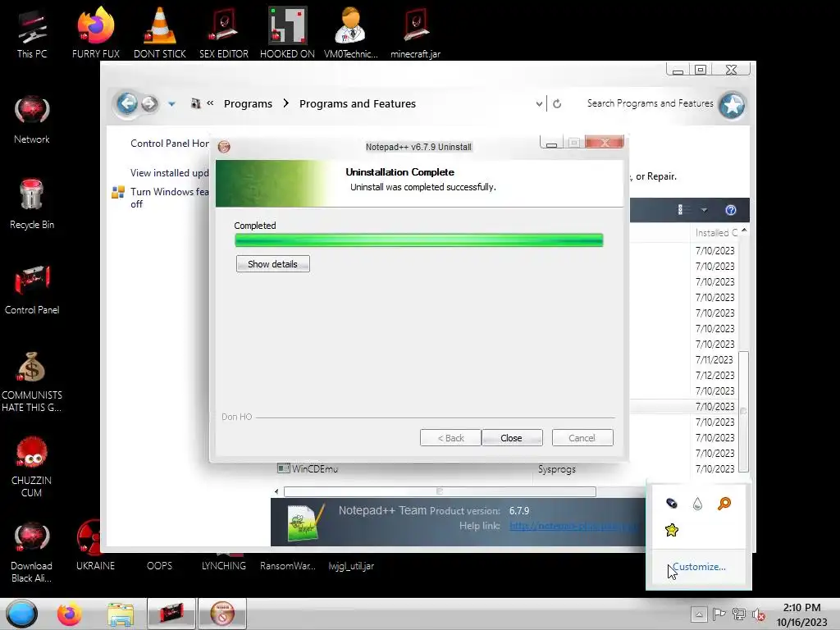Click the 7/11/2023 install date

click(714, 360)
